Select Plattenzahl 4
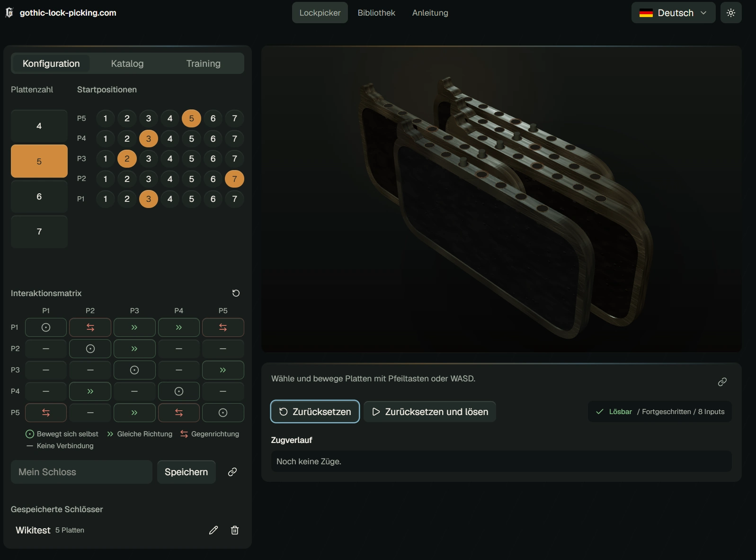The width and height of the screenshot is (756, 560). (x=39, y=126)
